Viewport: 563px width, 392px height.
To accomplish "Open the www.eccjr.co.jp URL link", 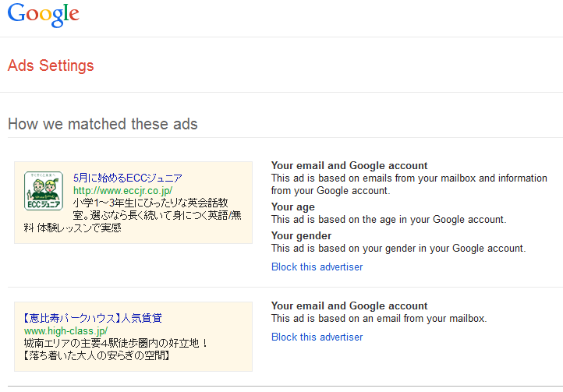I will tap(122, 190).
